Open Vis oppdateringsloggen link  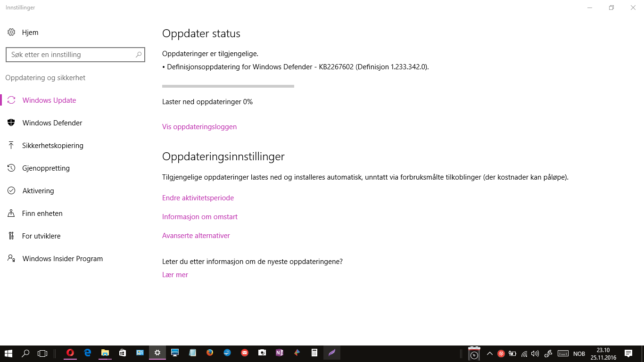[199, 127]
